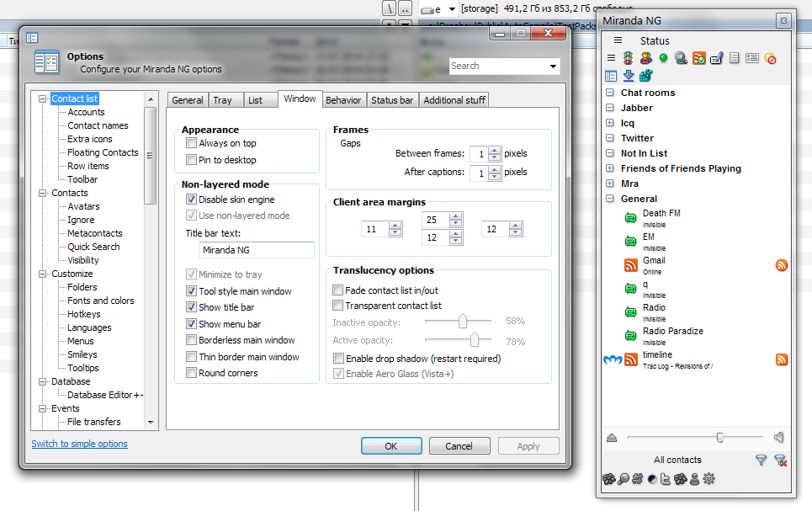The width and height of the screenshot is (812, 511).
Task: Select the Radio Paradize contact
Action: pyautogui.click(x=672, y=331)
